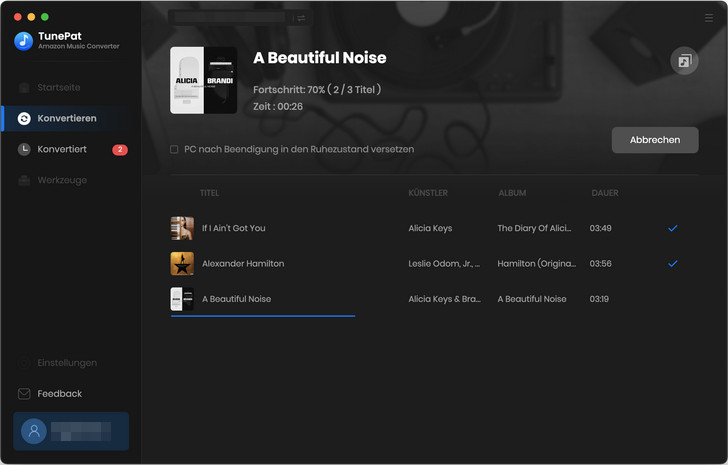Click the ALBUM column header
This screenshot has height=465, width=728.
512,193
